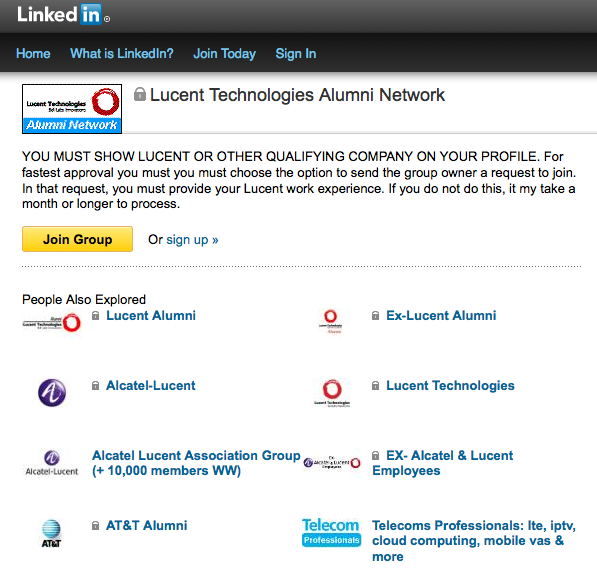
Task: Follow the sign up » link
Action: click(x=192, y=240)
